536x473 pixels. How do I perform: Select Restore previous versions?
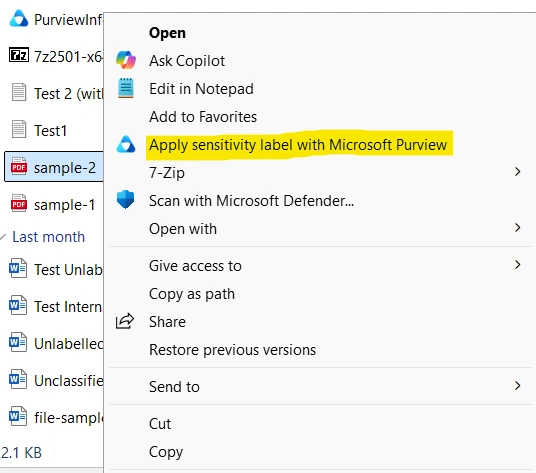click(x=232, y=350)
